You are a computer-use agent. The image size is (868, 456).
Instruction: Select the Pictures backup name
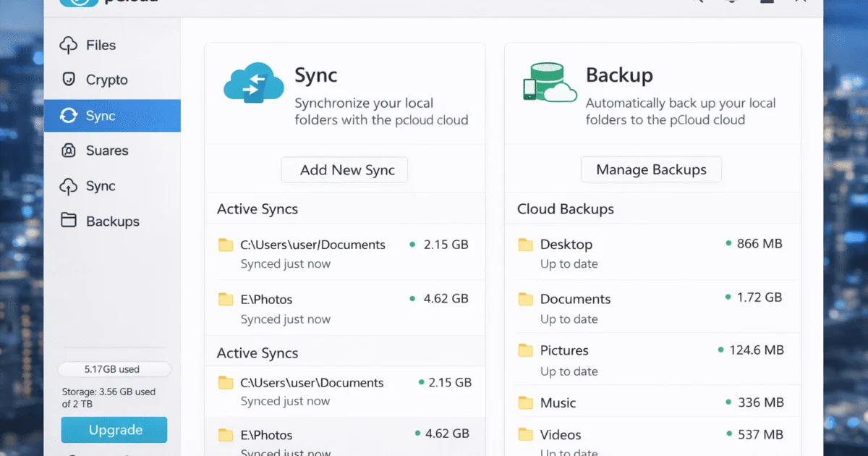click(x=564, y=350)
